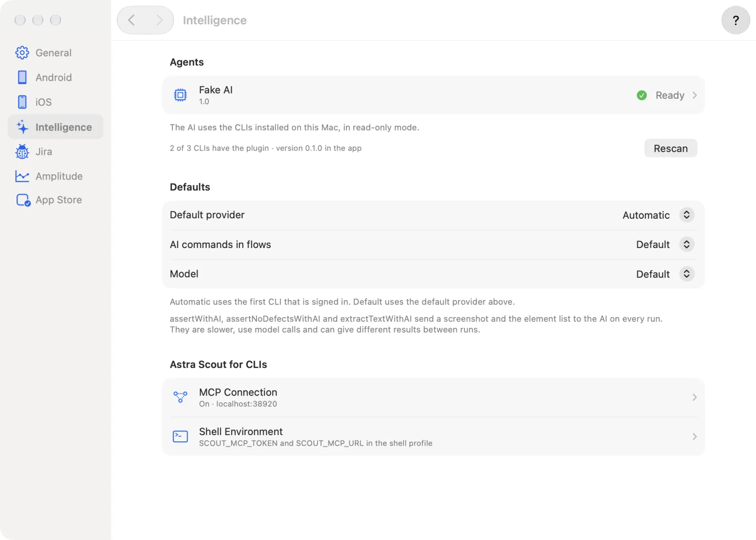Screen dimensions: 756x540
Task: Open the Default provider dropdown
Action: pyautogui.click(x=687, y=215)
